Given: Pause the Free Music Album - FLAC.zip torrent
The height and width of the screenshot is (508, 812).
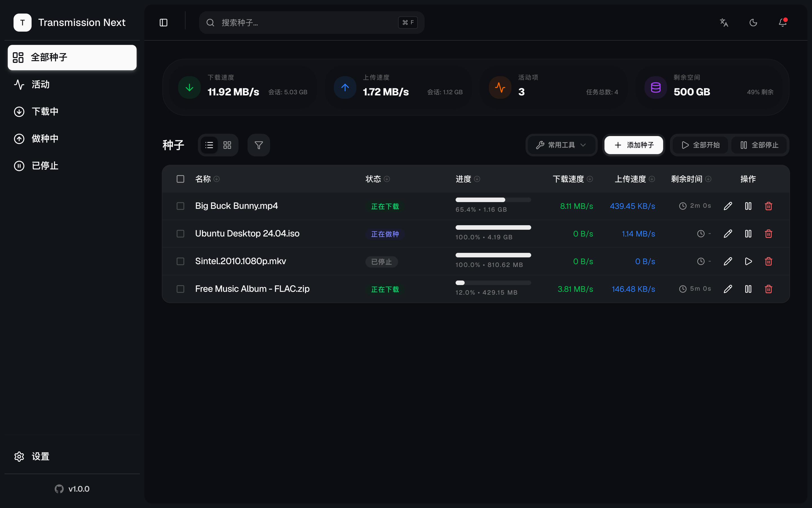Looking at the screenshot, I should 748,289.
